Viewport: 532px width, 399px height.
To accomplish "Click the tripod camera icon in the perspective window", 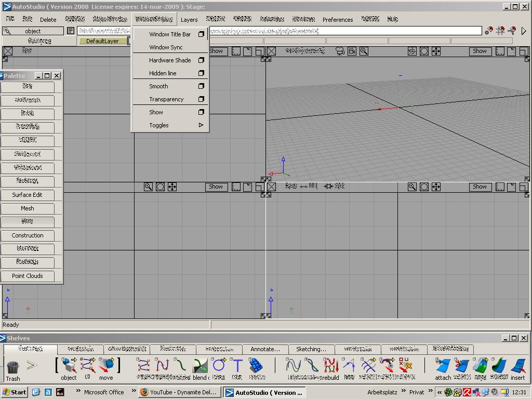I will click(340, 51).
